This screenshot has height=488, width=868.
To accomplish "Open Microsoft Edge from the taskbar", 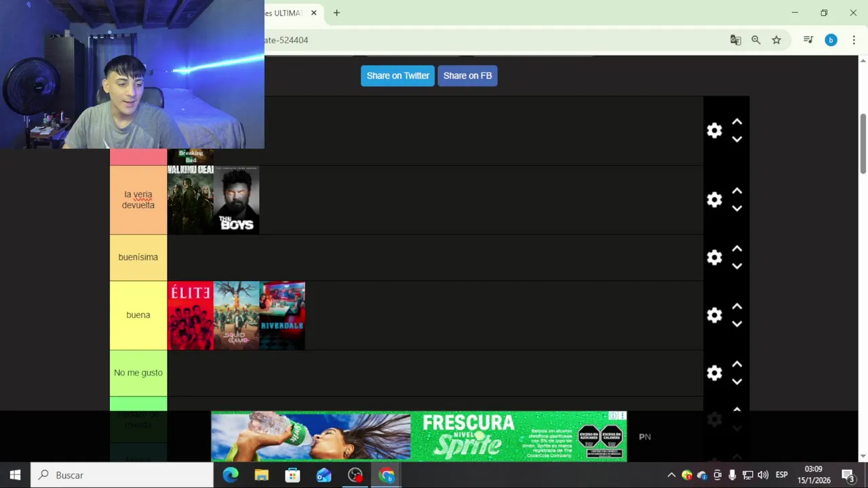I will point(231,475).
